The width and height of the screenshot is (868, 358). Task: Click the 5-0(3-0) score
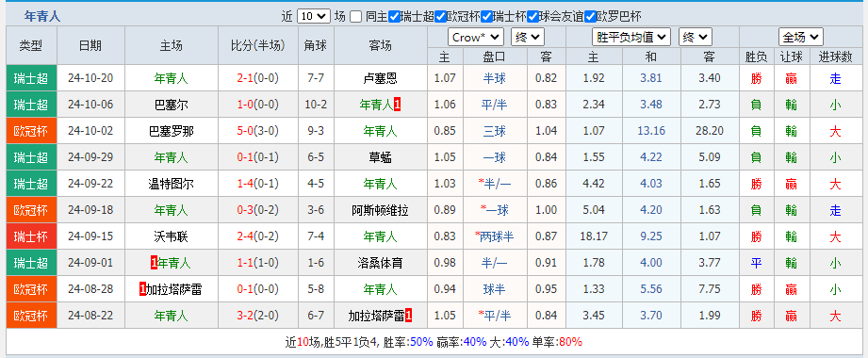tap(258, 131)
